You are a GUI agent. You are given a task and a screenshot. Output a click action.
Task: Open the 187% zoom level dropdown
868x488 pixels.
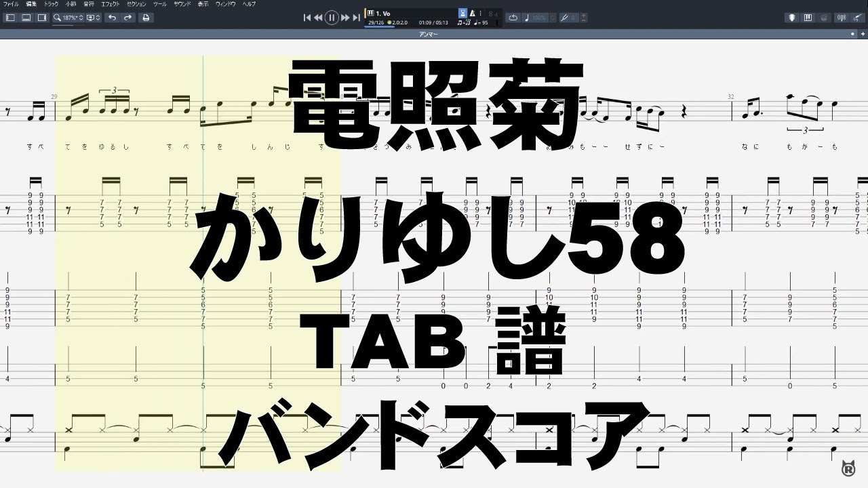click(x=73, y=18)
